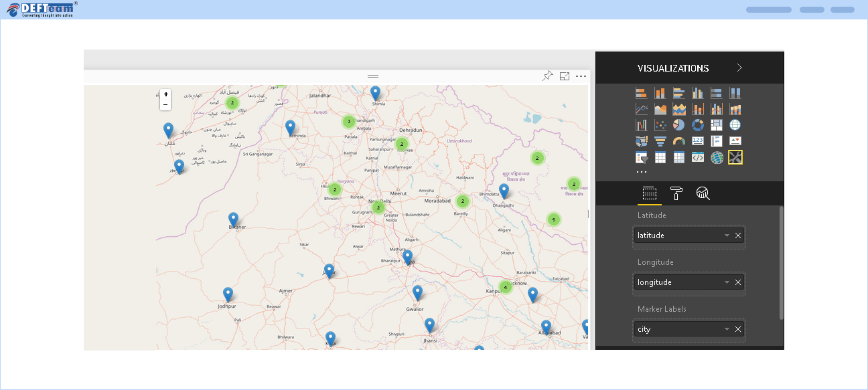The image size is (868, 390).
Task: Click the Shimla map marker pin
Action: coord(376,92)
